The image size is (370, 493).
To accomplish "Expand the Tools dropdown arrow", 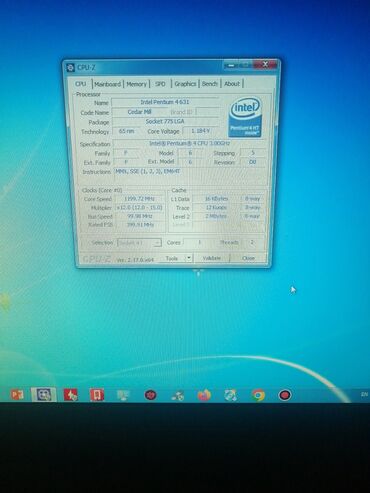I will 189,258.
